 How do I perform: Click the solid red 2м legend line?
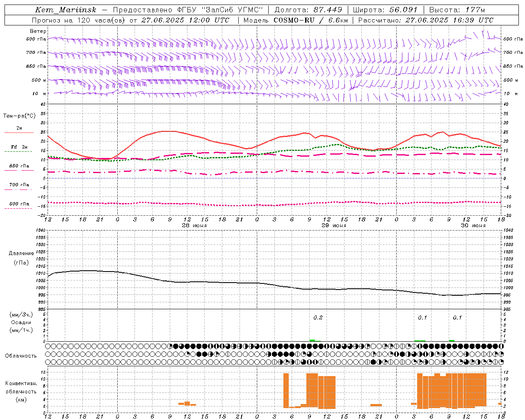click(19, 133)
